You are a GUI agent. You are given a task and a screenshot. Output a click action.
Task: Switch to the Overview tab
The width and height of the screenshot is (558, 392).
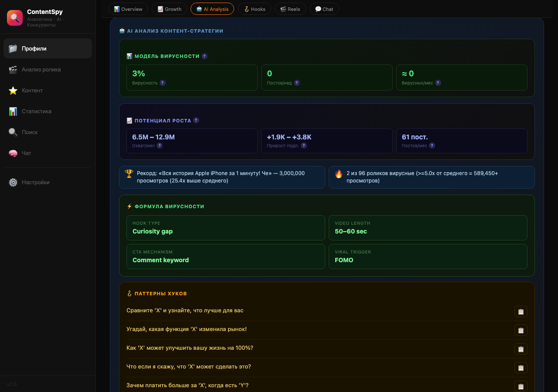tap(128, 9)
